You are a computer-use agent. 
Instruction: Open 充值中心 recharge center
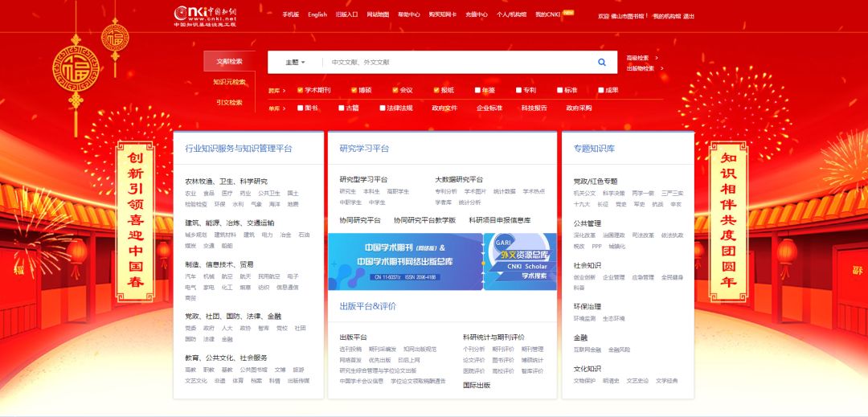(476, 15)
